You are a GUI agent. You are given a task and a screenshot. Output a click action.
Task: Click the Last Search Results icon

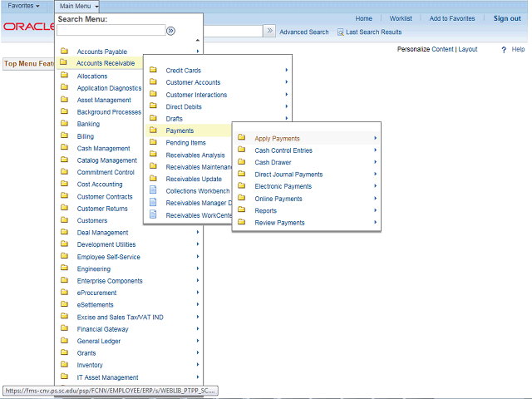pos(341,32)
